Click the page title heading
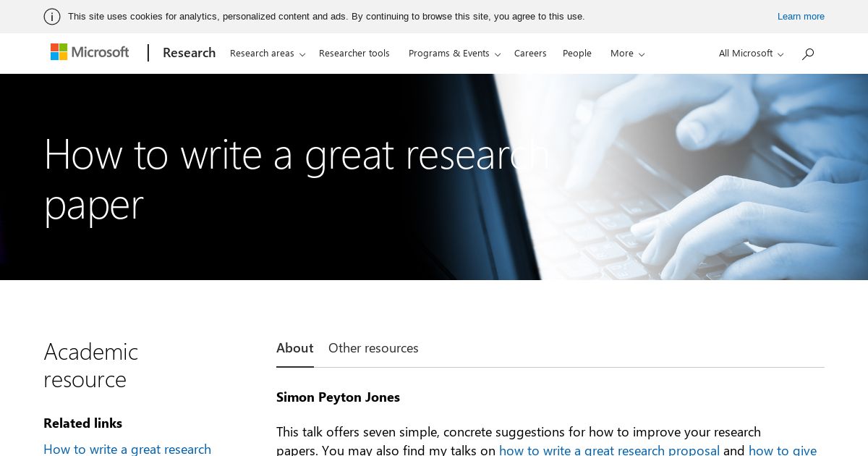This screenshot has height=456, width=868. tap(297, 179)
